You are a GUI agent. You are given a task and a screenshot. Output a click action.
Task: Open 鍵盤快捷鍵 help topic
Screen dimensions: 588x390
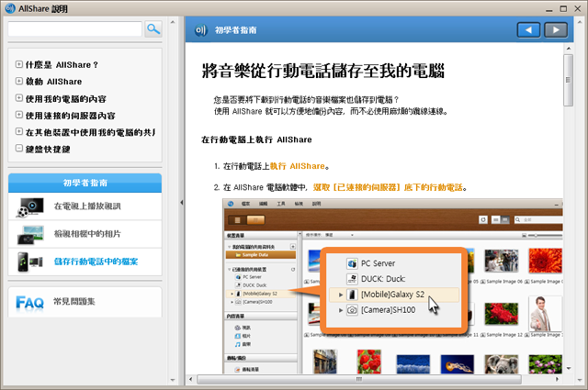click(48, 149)
